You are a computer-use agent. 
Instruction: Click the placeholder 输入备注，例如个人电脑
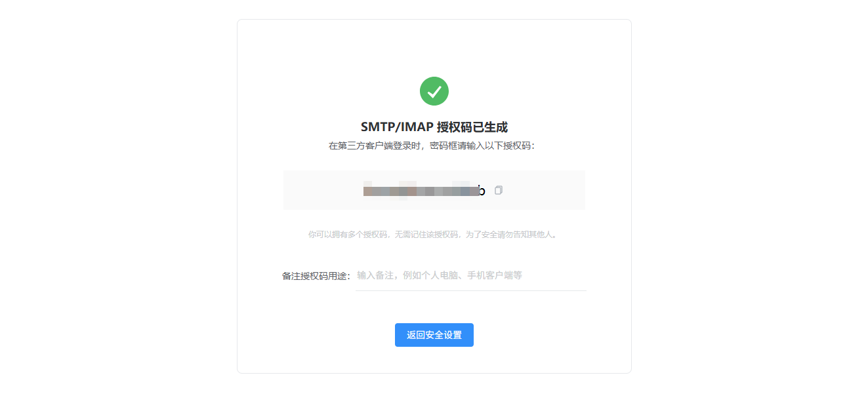coord(407,275)
